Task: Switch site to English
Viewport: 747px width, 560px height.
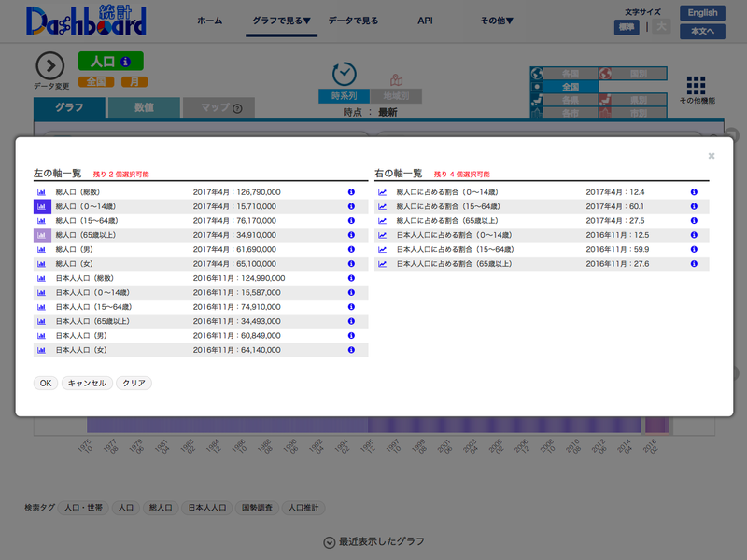Action: pyautogui.click(x=703, y=13)
